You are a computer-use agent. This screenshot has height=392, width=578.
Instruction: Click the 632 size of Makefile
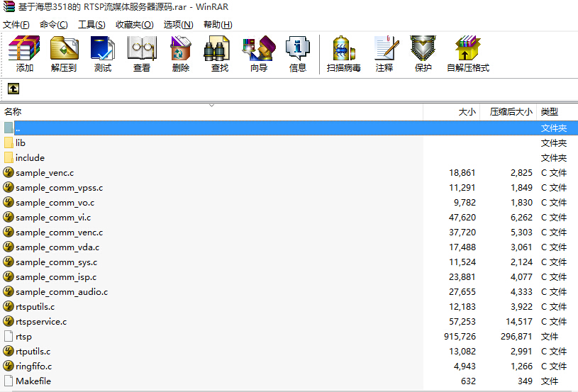point(468,381)
